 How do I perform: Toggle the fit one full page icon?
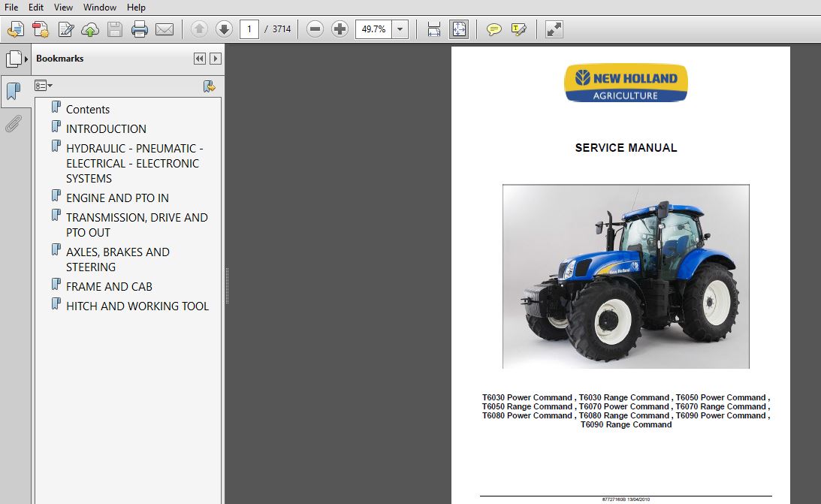click(459, 29)
